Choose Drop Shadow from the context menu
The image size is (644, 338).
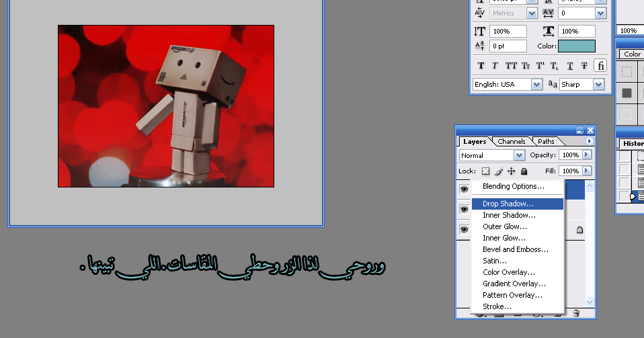click(x=508, y=204)
